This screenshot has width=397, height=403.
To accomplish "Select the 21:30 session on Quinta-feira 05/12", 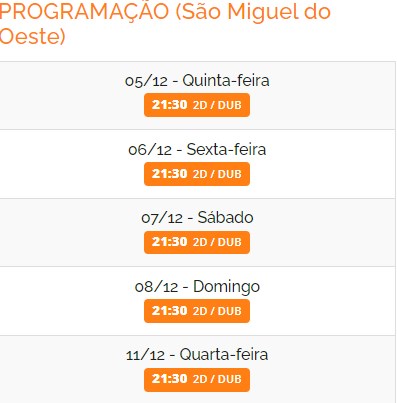I will click(x=197, y=105).
